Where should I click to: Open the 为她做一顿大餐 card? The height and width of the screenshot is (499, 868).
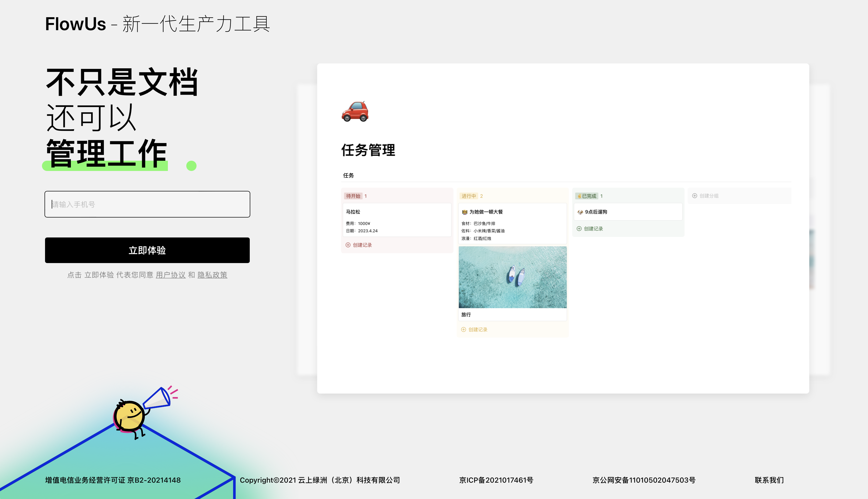tap(512, 224)
